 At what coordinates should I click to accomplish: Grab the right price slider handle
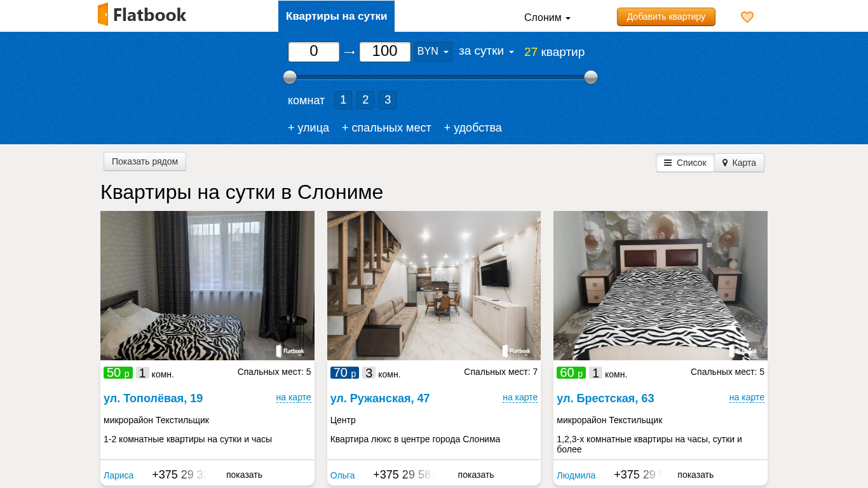(591, 78)
